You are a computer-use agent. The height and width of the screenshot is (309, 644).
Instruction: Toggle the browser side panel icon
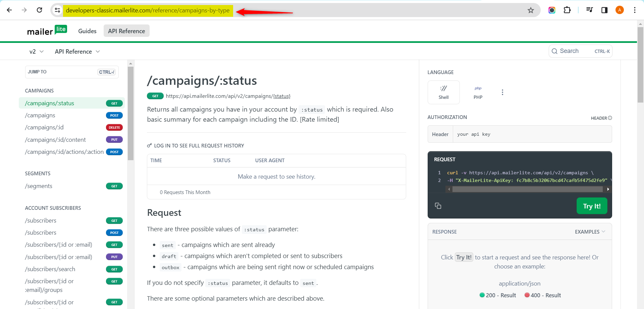(604, 10)
